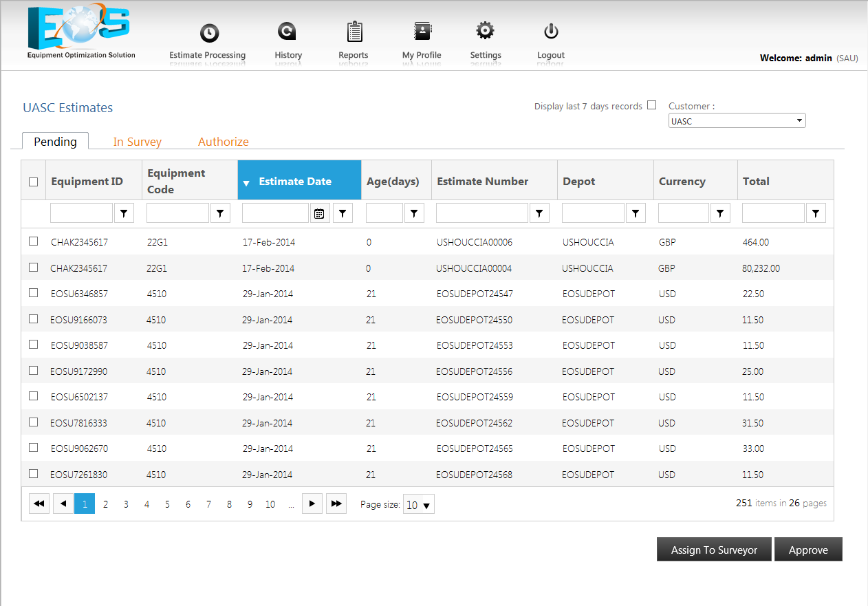Open the Equipment ID filter funnel icon
868x606 pixels.
pyautogui.click(x=124, y=213)
